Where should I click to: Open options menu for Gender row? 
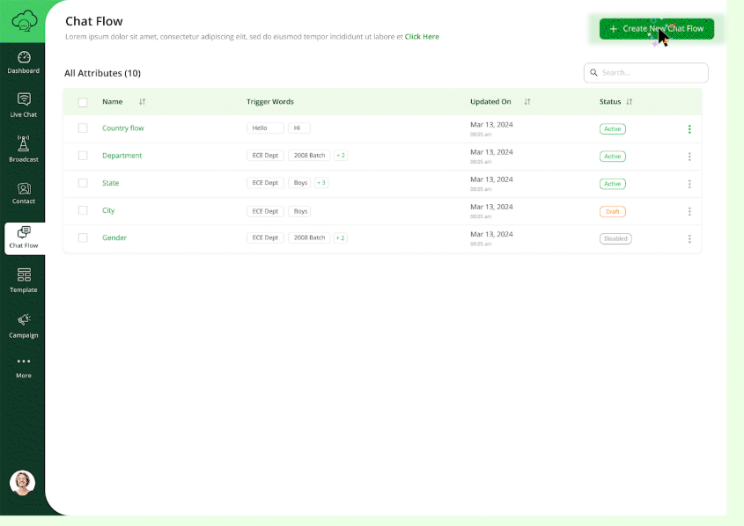pyautogui.click(x=689, y=239)
